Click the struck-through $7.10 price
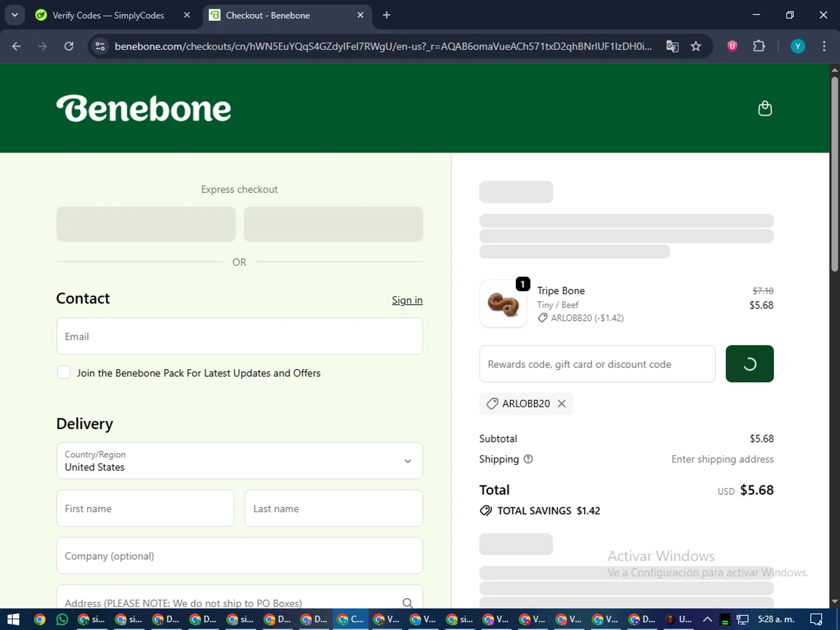The height and width of the screenshot is (630, 840). [x=763, y=291]
